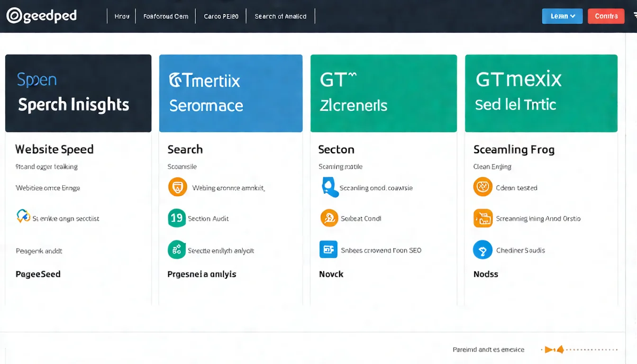Expand the blue Lean dropdown button

pyautogui.click(x=563, y=16)
